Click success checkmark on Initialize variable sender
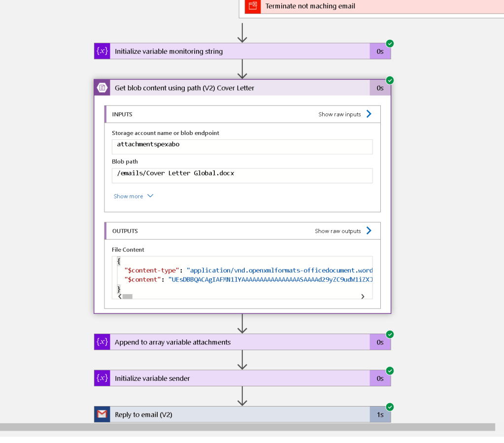The height and width of the screenshot is (443, 504). coord(390,371)
